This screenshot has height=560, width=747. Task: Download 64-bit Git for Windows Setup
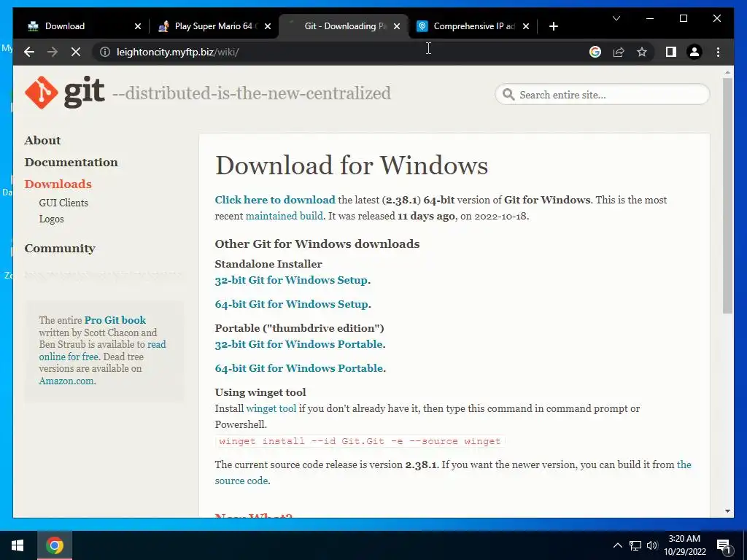click(x=291, y=304)
